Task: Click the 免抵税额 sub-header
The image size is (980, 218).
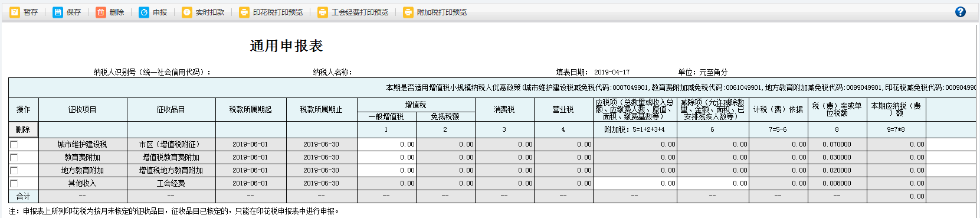Action: pos(445,116)
